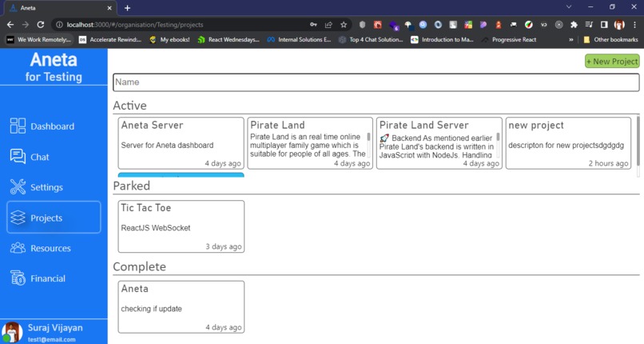The width and height of the screenshot is (644, 344).
Task: Open the Extensions puzzle icon
Action: point(574,25)
